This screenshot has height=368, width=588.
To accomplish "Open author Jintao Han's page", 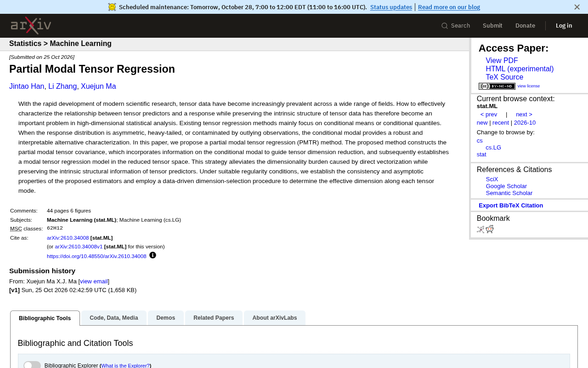I will tap(27, 86).
